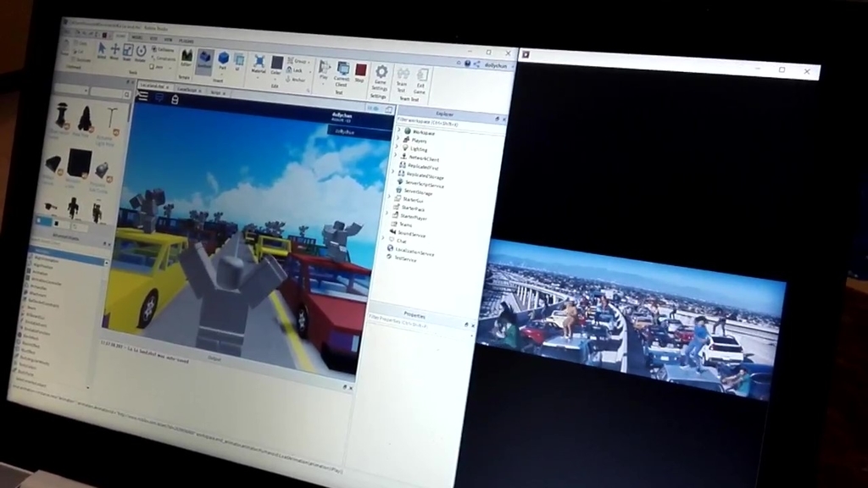This screenshot has height=488, width=868.
Task: Select the Rotate tool
Action: pos(142,53)
